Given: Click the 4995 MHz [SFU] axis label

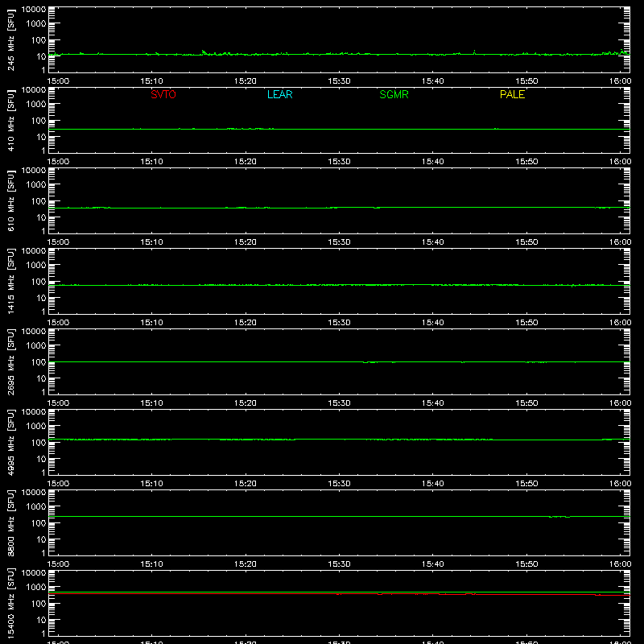Looking at the screenshot, I should pyautogui.click(x=11, y=442).
